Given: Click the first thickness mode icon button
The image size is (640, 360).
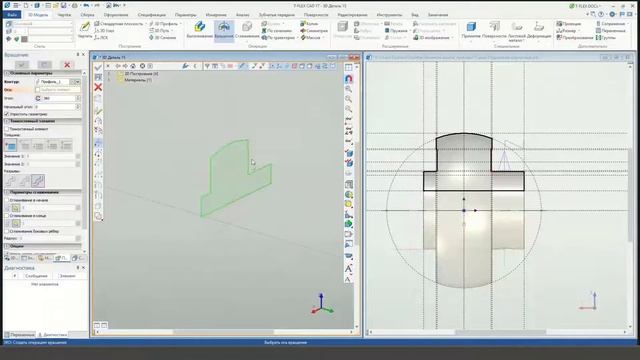Looking at the screenshot, I should click(11, 145).
